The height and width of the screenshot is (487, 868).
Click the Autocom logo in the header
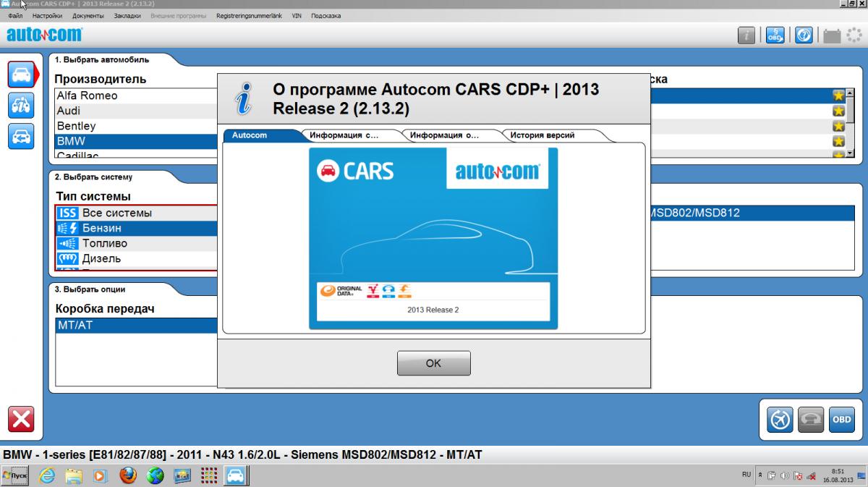click(45, 34)
